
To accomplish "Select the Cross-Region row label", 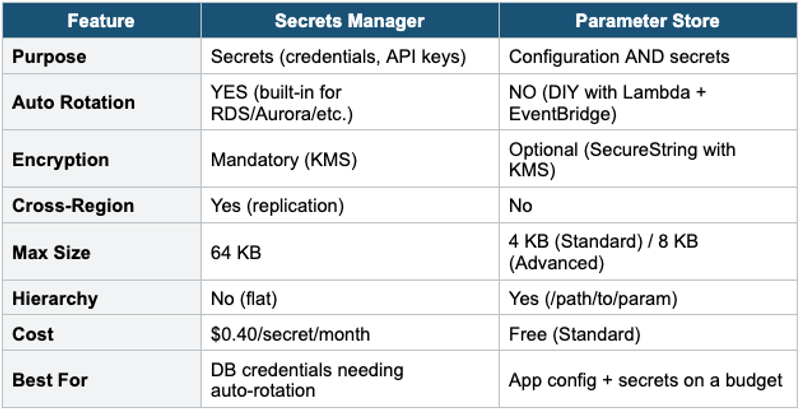I will (70, 206).
